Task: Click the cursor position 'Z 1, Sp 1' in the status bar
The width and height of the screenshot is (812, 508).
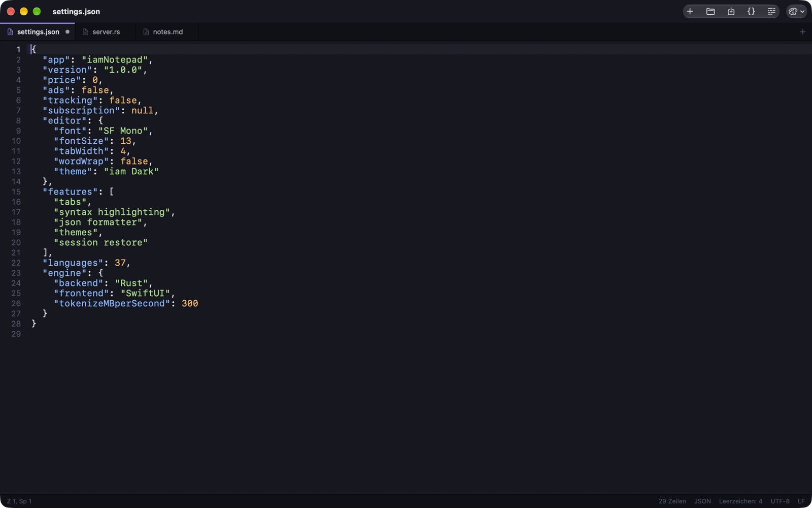Action: pos(19,501)
